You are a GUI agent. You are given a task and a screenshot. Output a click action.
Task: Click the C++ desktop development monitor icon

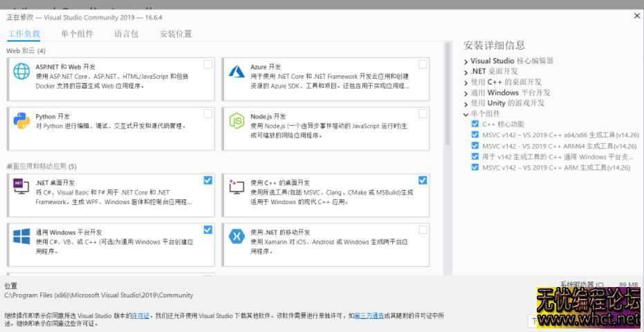[237, 186]
